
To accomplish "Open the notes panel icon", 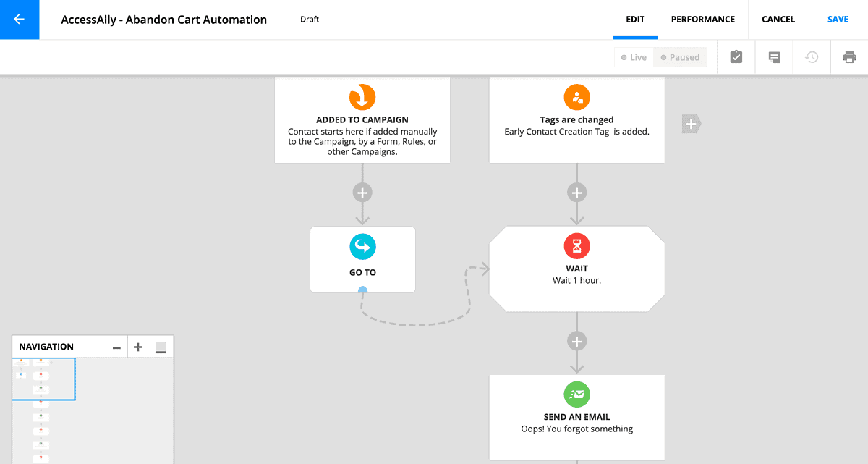I will [773, 56].
